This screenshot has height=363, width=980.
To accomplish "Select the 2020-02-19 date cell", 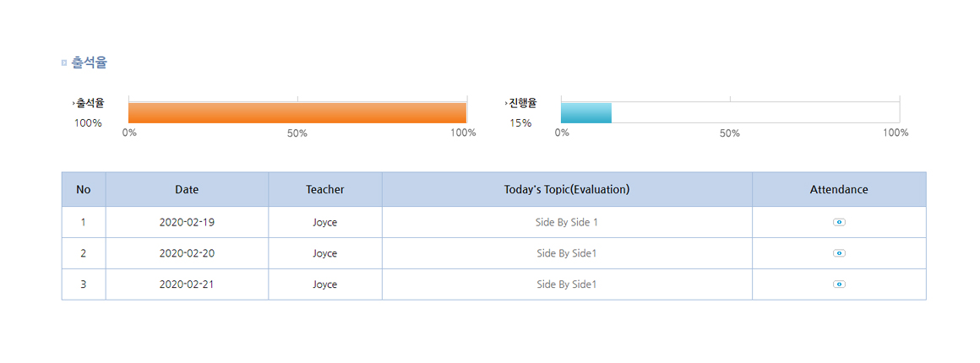I will coord(187,223).
